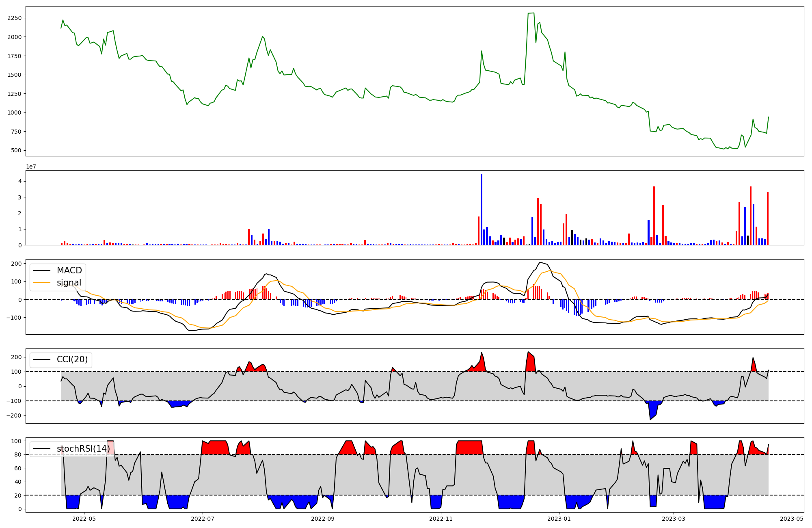Image resolution: width=812 pixels, height=528 pixels.
Task: Click the 2022-07 x-axis date label
Action: click(x=202, y=519)
